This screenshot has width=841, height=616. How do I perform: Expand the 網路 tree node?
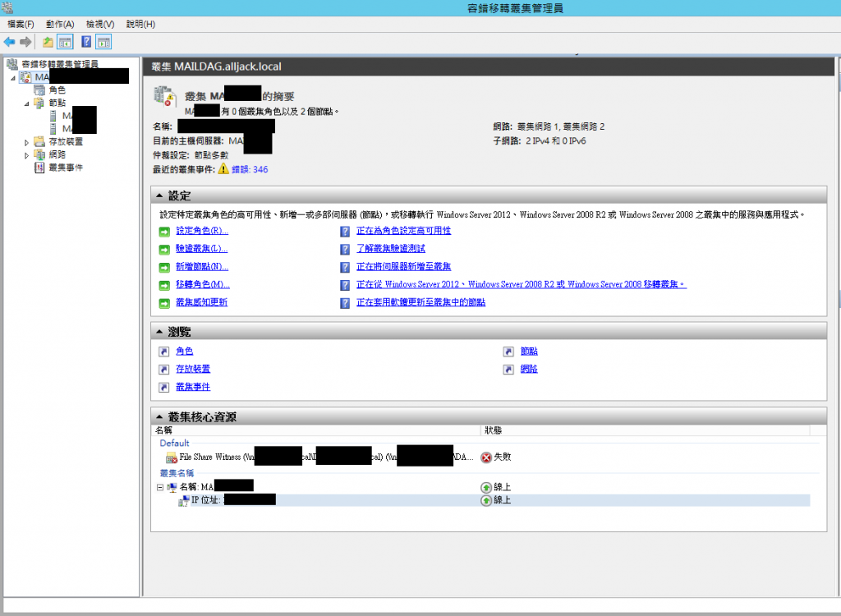(26, 155)
